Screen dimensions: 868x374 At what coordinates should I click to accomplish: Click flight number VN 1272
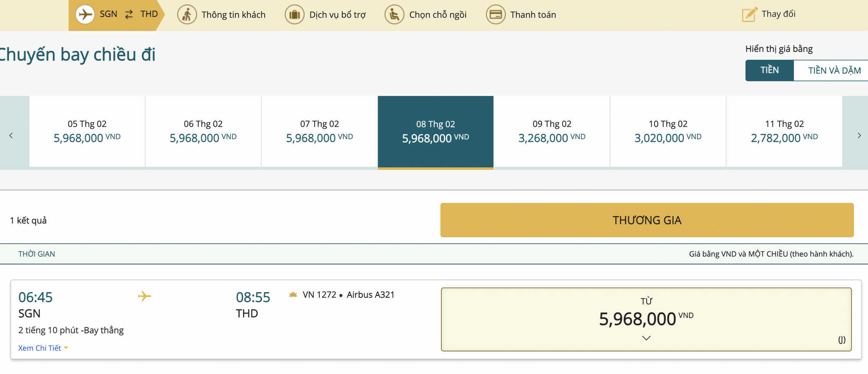click(x=319, y=295)
